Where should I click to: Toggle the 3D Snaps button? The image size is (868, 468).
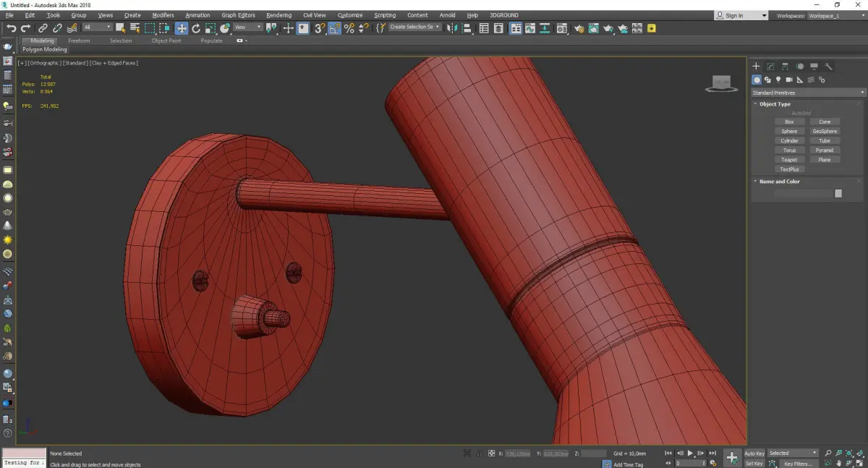click(319, 28)
